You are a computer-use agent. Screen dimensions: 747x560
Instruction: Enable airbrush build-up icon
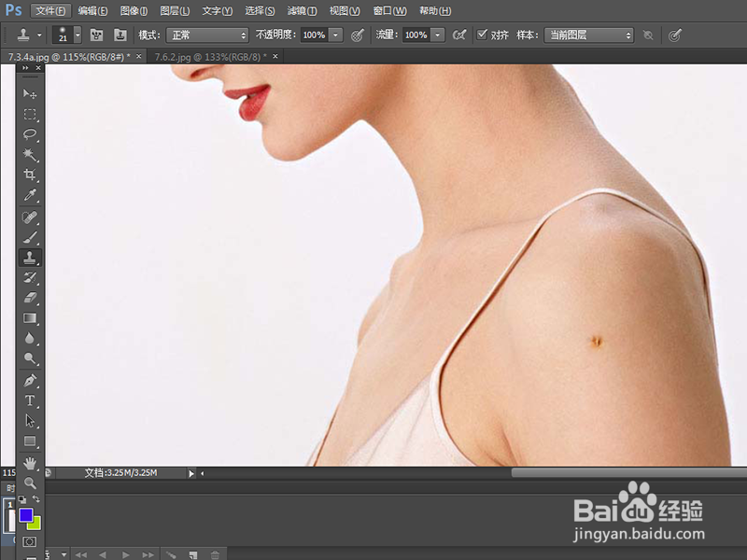[459, 35]
